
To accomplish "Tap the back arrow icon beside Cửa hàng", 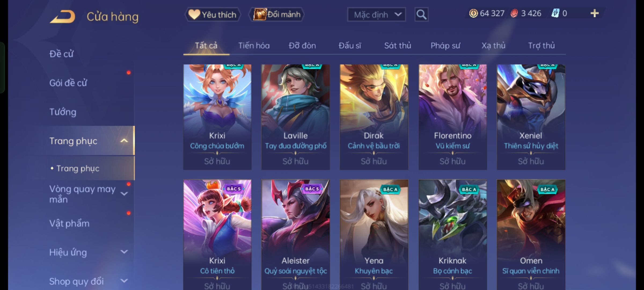I will coord(63,17).
